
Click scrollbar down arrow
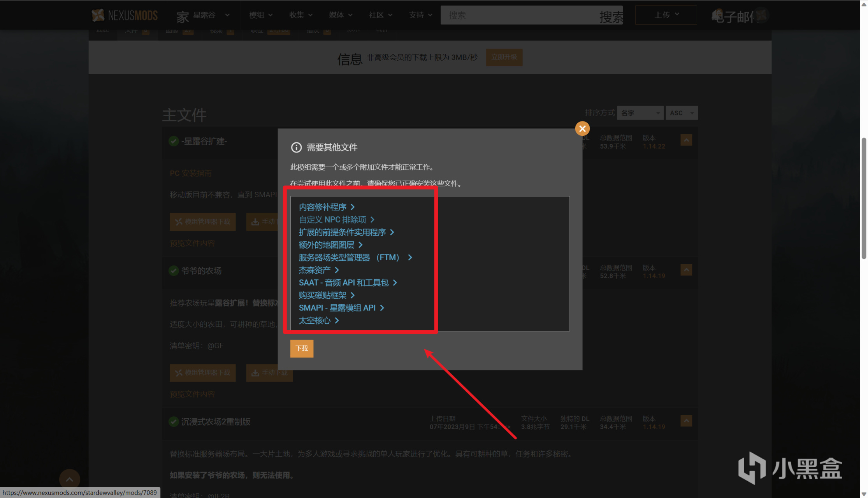tap(864, 494)
